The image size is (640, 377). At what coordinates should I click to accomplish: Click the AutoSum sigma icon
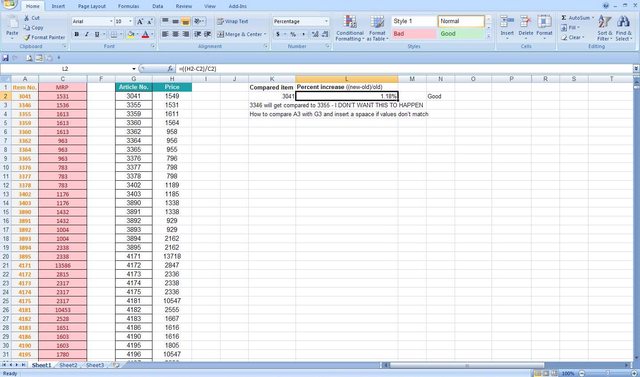click(564, 18)
